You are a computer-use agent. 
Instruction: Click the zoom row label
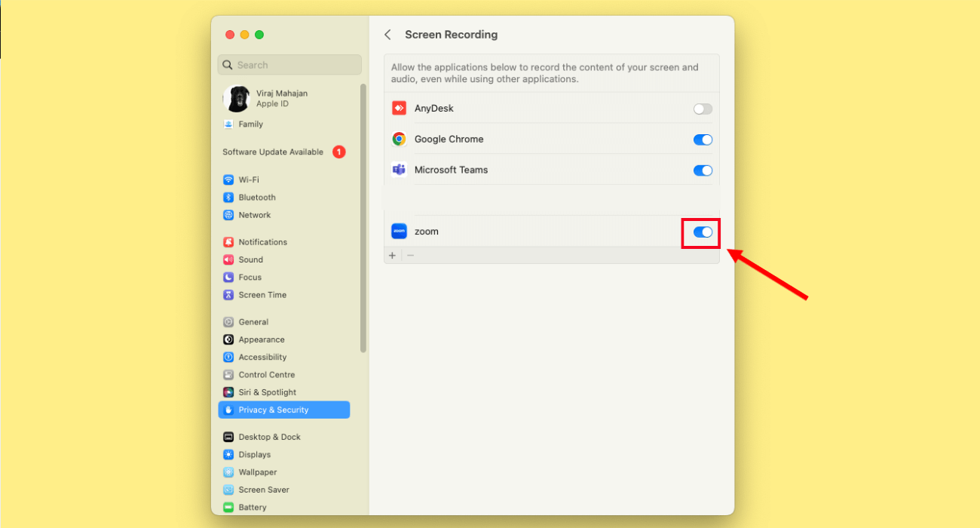pos(427,232)
